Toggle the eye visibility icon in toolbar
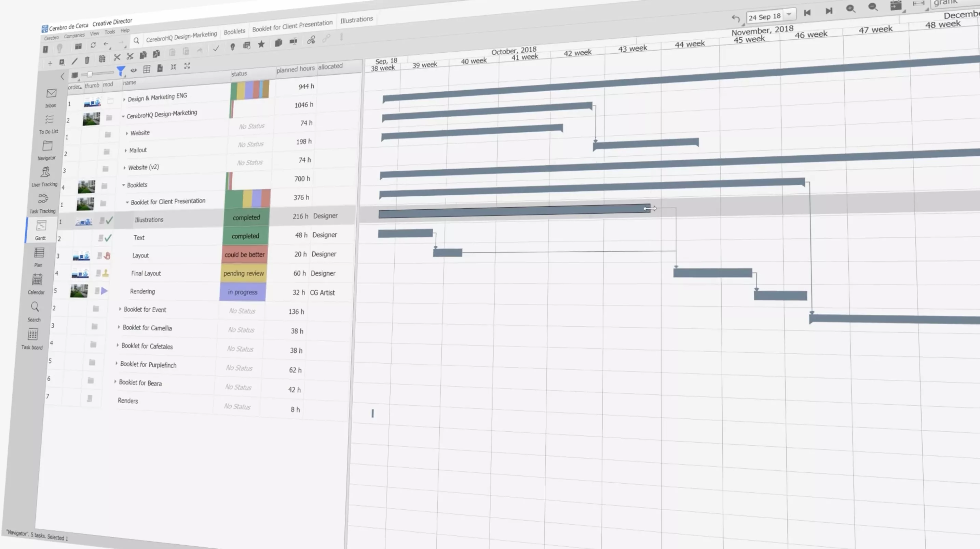980x549 pixels. point(134,70)
